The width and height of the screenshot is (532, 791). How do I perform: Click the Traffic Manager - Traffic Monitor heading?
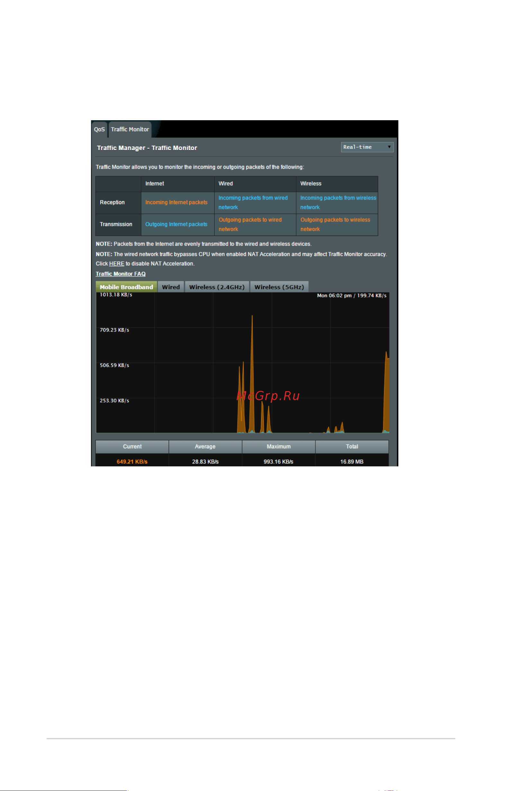click(147, 148)
